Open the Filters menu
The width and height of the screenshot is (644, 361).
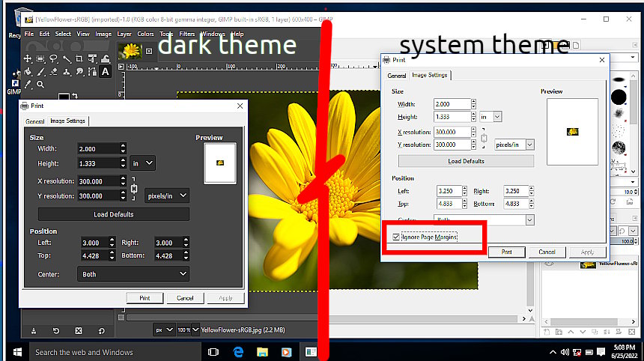point(187,34)
